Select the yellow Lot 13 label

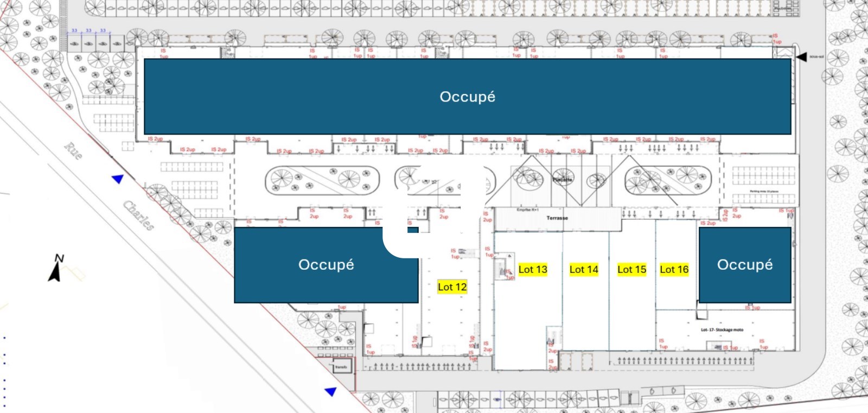click(533, 270)
